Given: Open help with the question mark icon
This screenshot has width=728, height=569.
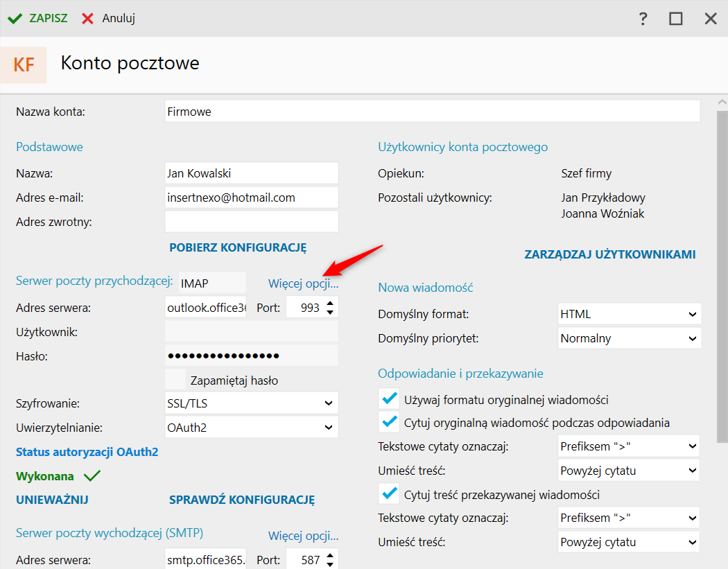Looking at the screenshot, I should click(x=643, y=19).
